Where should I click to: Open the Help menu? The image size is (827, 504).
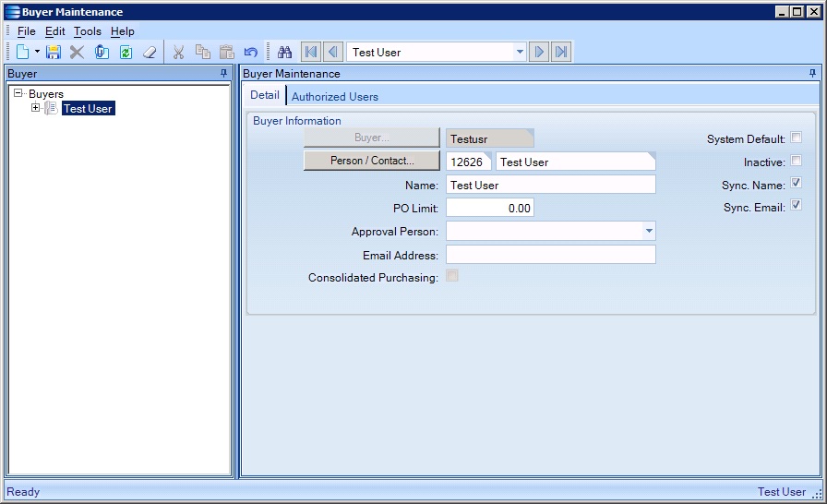click(123, 31)
